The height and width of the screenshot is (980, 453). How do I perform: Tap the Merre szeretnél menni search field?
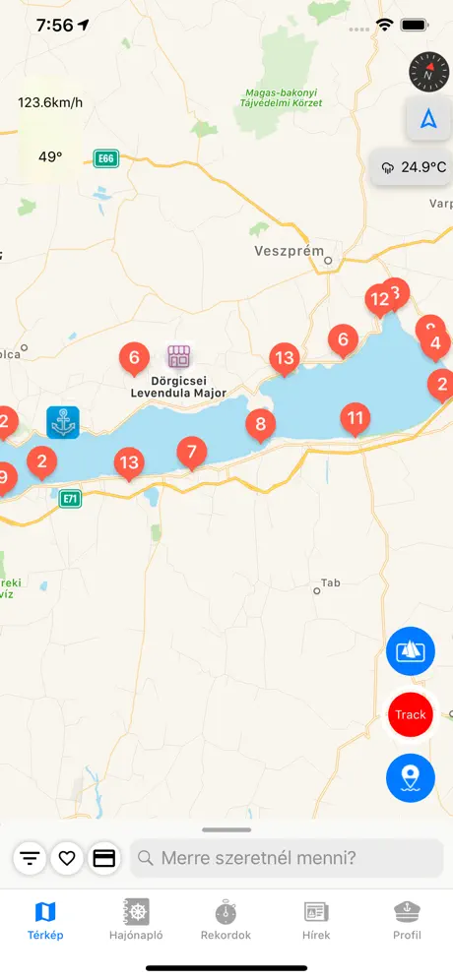tap(287, 858)
